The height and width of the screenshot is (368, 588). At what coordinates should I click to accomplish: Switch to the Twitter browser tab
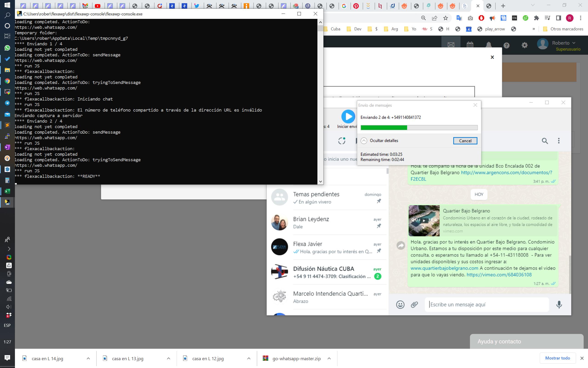click(197, 6)
